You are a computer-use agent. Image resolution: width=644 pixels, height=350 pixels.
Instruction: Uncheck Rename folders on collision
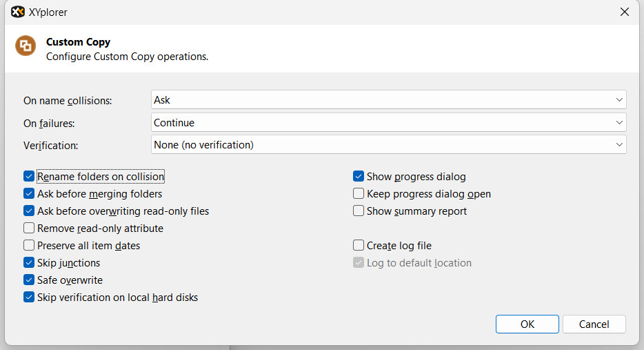tap(29, 177)
